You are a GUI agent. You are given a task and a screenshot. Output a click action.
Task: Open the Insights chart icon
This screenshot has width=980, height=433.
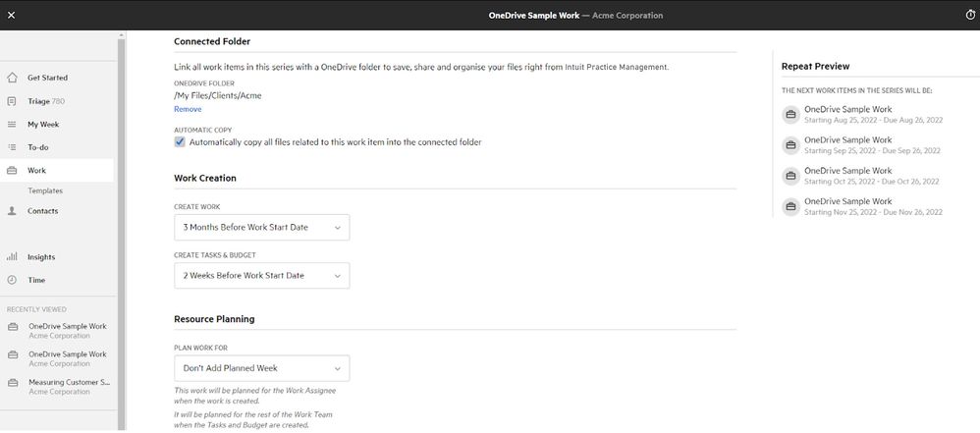(x=12, y=257)
